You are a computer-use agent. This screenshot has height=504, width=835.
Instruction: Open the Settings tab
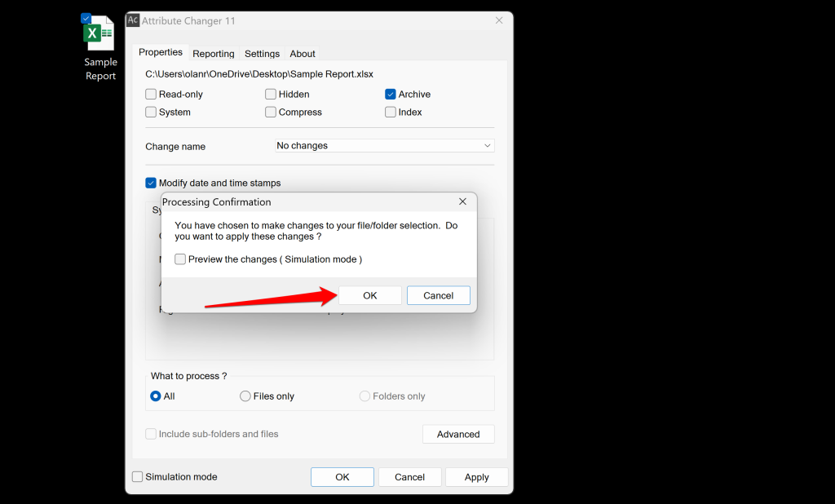[x=262, y=54]
